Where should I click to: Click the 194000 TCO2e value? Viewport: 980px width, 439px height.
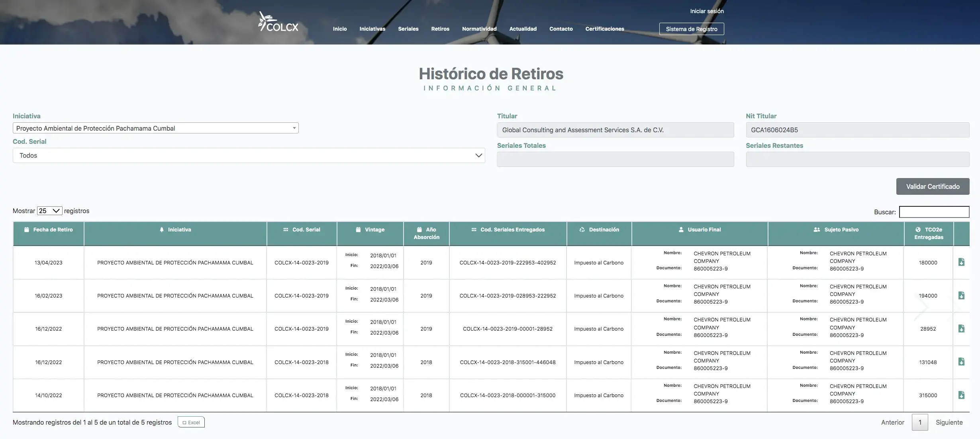[928, 296]
